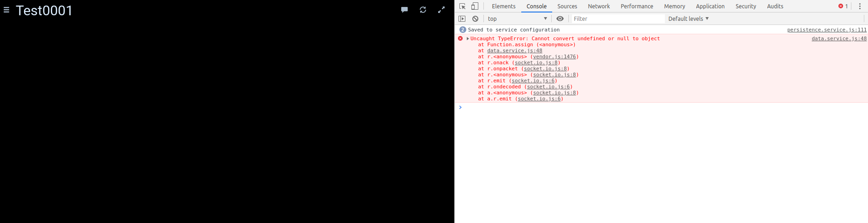
Task: Click the 'Saved to service configuration' message
Action: pos(513,30)
